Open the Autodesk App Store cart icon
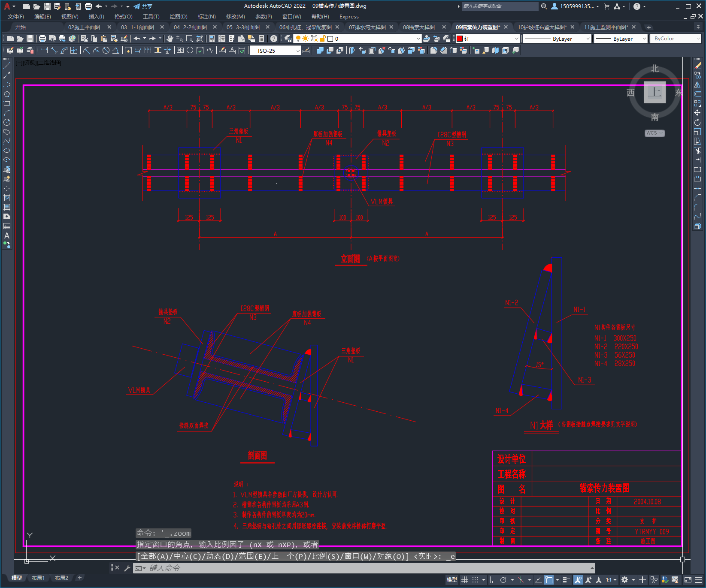Screen dimensions: 706x588 607,6
